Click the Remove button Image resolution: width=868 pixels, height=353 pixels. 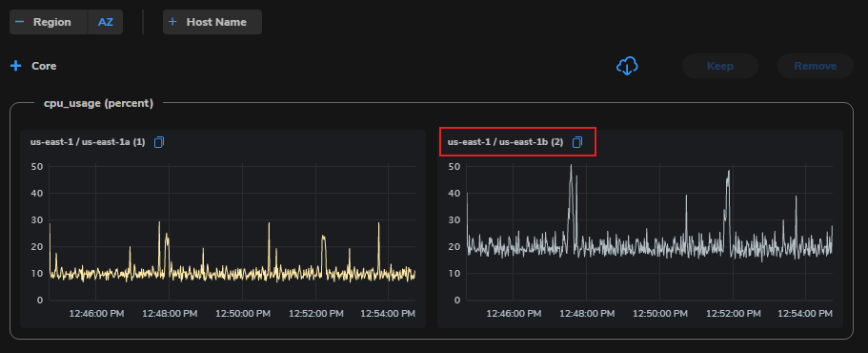click(x=816, y=66)
